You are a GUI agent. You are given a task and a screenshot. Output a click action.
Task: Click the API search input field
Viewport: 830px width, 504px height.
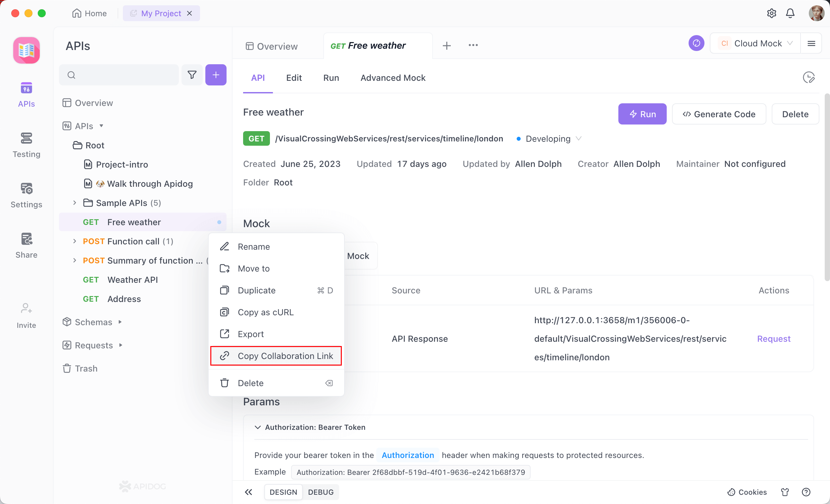tap(119, 75)
